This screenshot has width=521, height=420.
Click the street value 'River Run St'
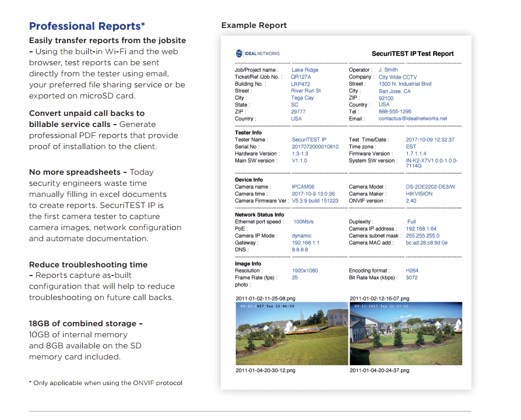[x=306, y=91]
